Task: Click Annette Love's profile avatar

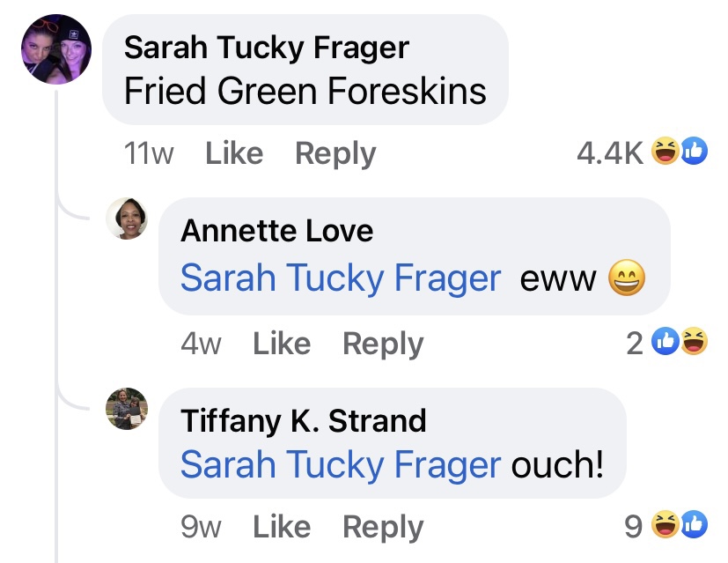Action: [x=127, y=219]
